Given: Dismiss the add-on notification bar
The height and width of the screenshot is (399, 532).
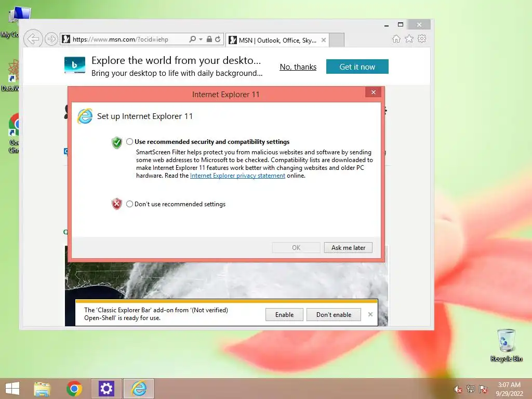Looking at the screenshot, I should point(370,314).
